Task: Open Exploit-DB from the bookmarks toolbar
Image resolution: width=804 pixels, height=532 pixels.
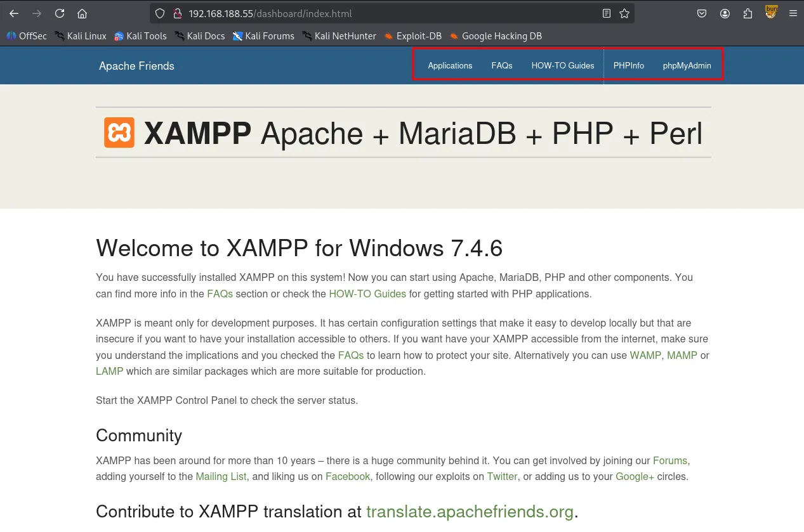Action: 419,36
